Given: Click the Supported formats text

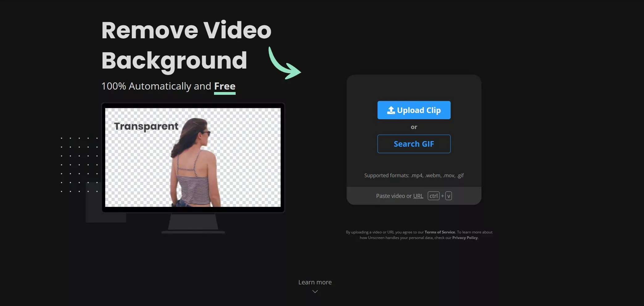Looking at the screenshot, I should 414,175.
